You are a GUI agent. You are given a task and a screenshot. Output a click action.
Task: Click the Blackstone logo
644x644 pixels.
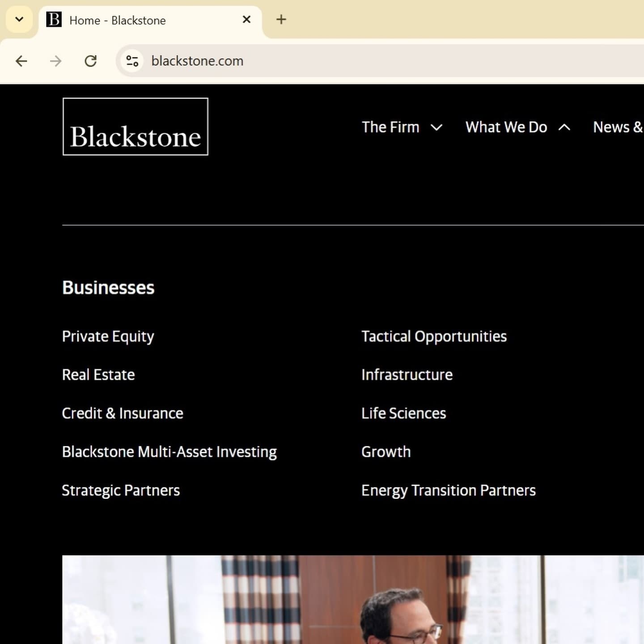[x=136, y=127]
